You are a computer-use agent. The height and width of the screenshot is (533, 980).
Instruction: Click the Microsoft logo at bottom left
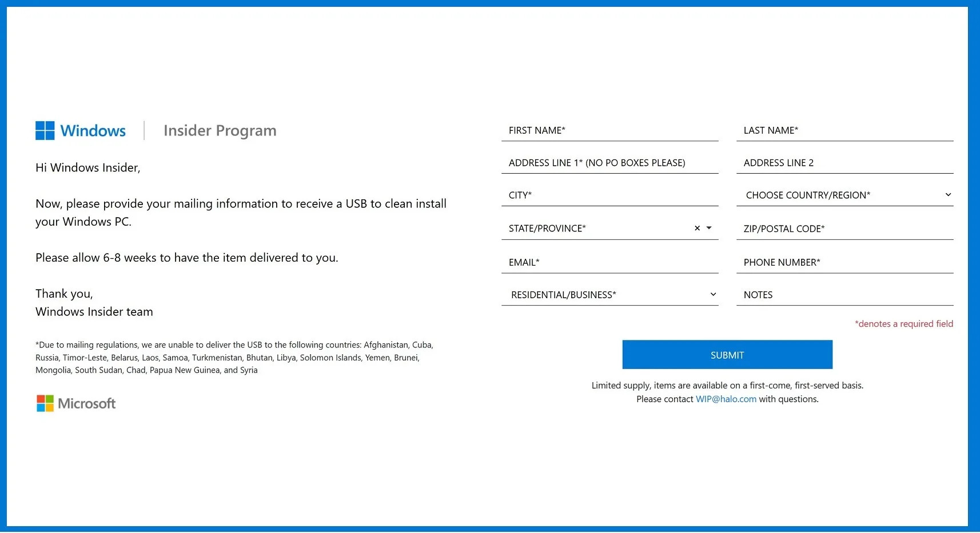point(76,404)
